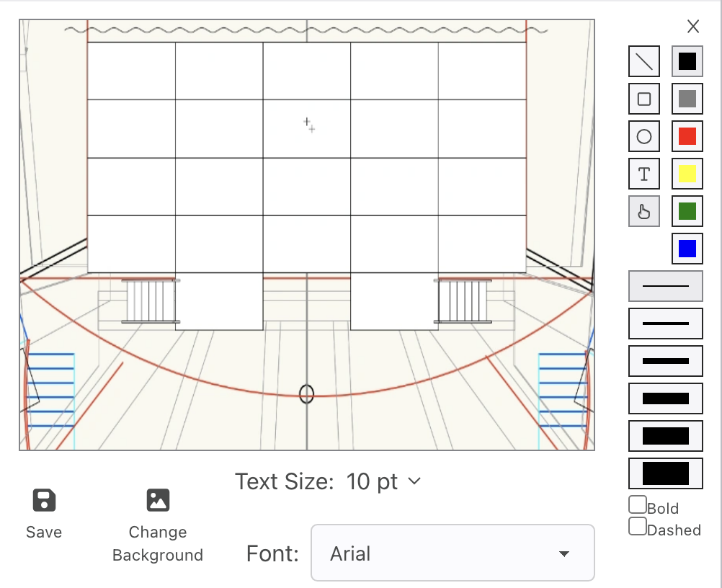Select the thickest line width option
Image resolution: width=722 pixels, height=588 pixels.
pyautogui.click(x=666, y=473)
